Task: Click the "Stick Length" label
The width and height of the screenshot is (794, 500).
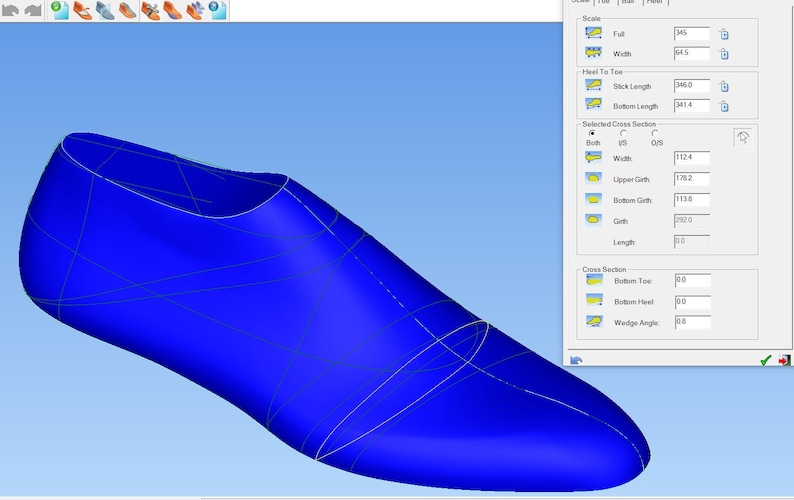Action: (632, 87)
